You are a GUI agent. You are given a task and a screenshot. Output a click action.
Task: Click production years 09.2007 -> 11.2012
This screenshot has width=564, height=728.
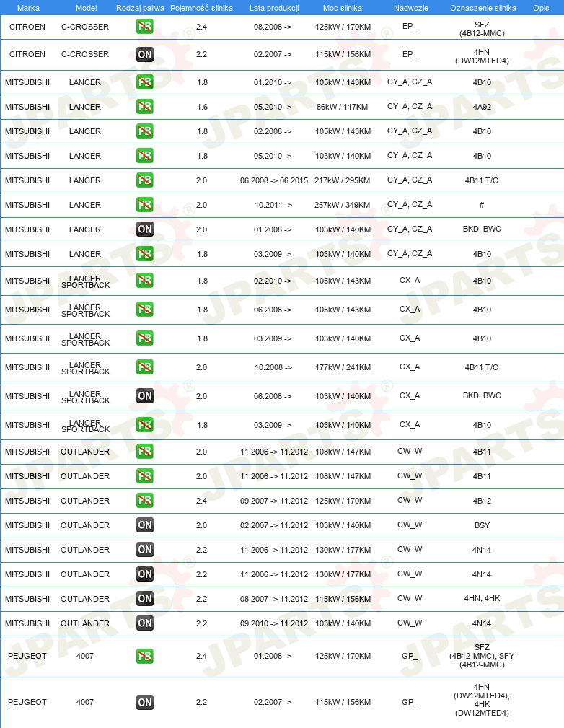pyautogui.click(x=274, y=501)
